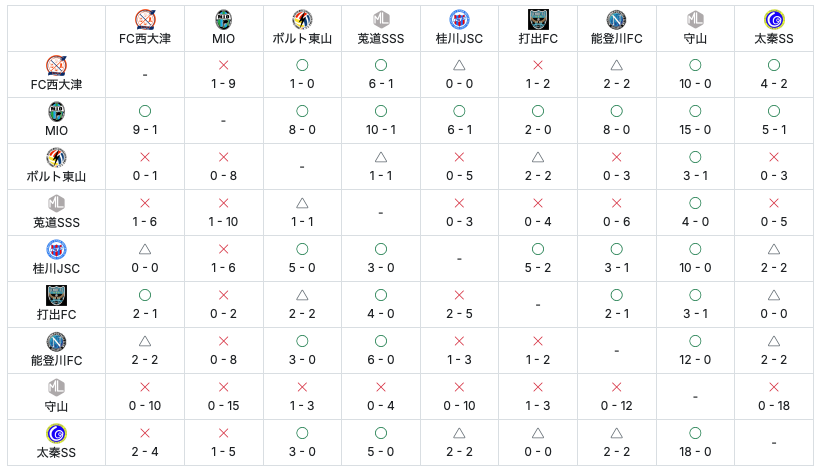
Task: Click the 9 - 1 result in the MIO row
Action: [146, 130]
